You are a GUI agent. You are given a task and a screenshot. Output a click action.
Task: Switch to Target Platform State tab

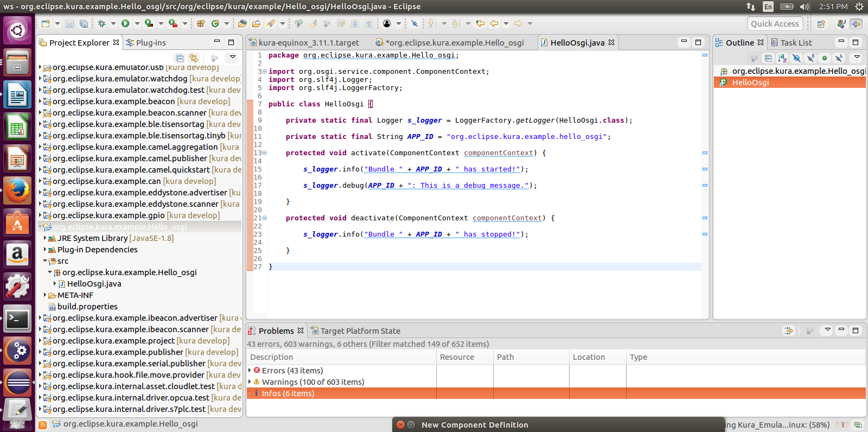click(x=355, y=331)
